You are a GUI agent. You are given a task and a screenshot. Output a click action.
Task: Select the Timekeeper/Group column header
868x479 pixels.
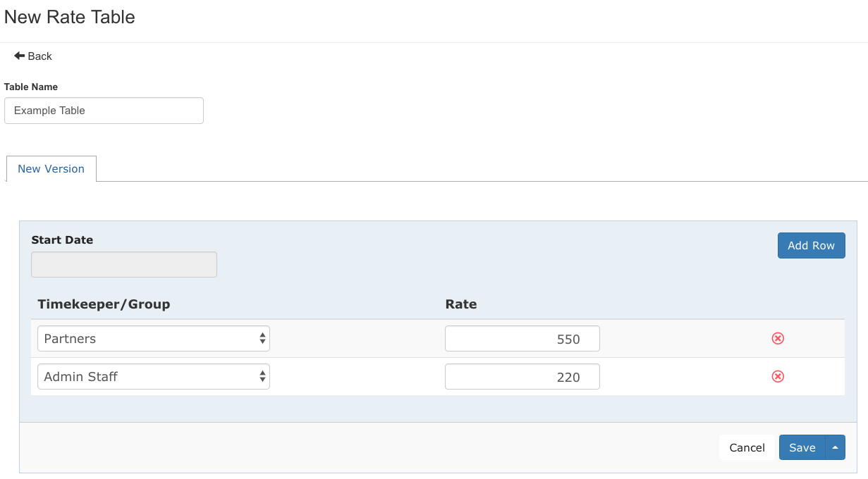pos(103,304)
